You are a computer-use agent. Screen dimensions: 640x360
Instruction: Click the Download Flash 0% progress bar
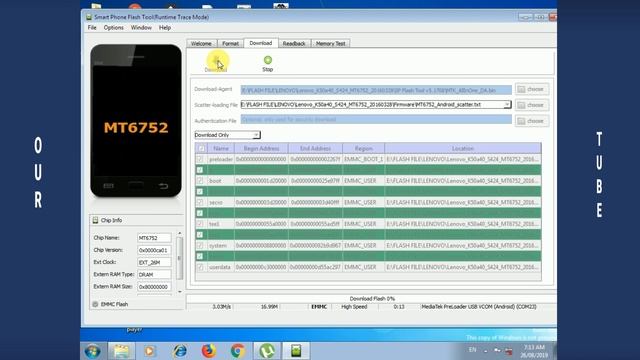(371, 299)
